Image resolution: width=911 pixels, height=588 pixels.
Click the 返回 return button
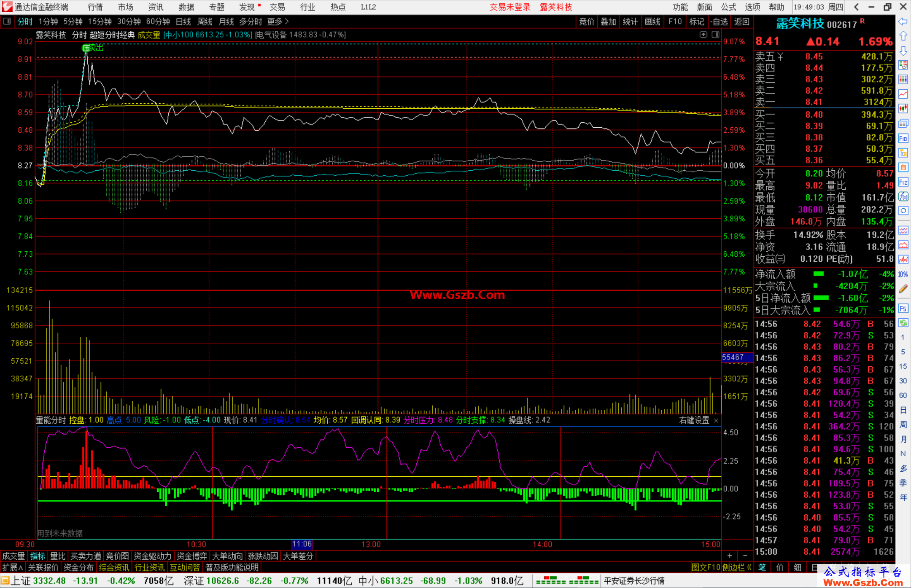741,21
